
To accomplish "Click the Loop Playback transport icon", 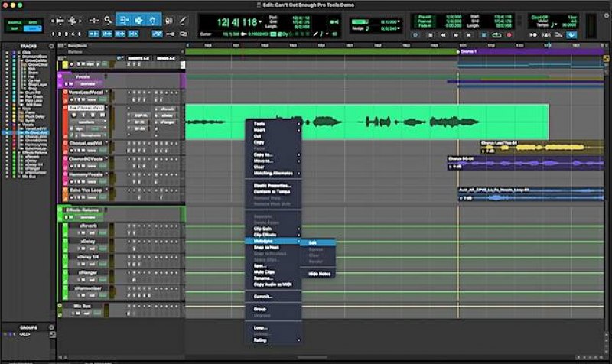I will click(x=496, y=34).
